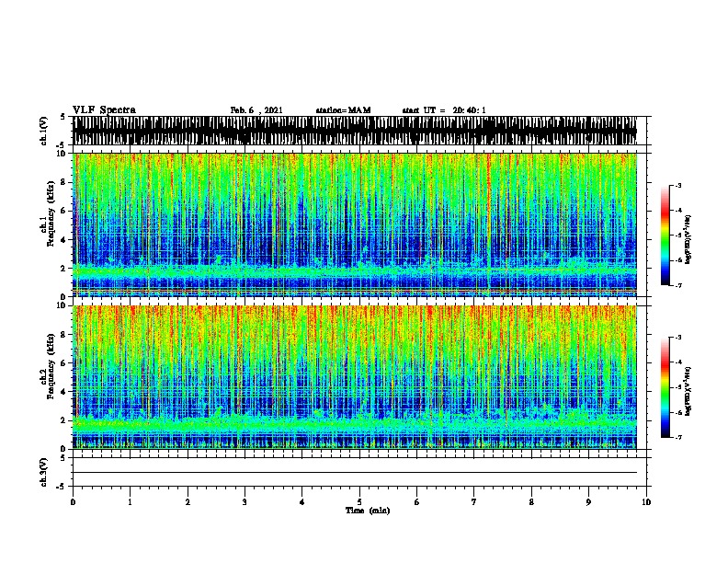Image resolution: width=728 pixels, height=563 pixels.
Task: Click time axis tick label "6"
Action: point(416,502)
